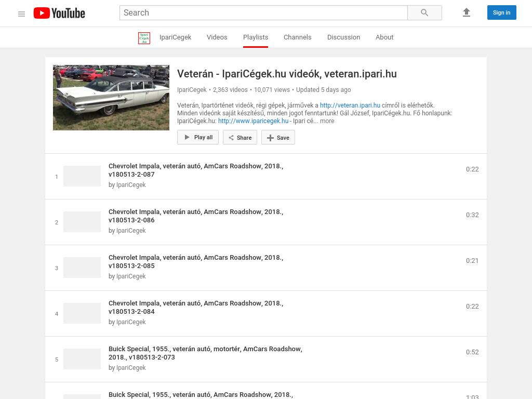Save the playlist with plus button

[278, 137]
